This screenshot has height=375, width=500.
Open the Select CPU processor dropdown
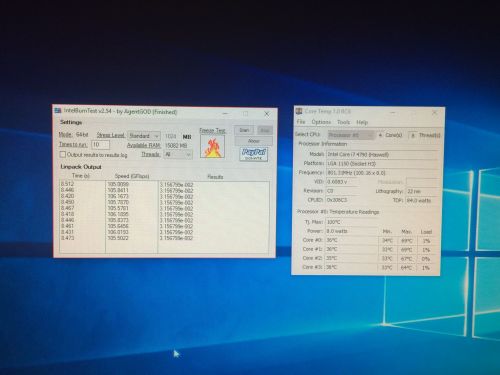point(351,135)
